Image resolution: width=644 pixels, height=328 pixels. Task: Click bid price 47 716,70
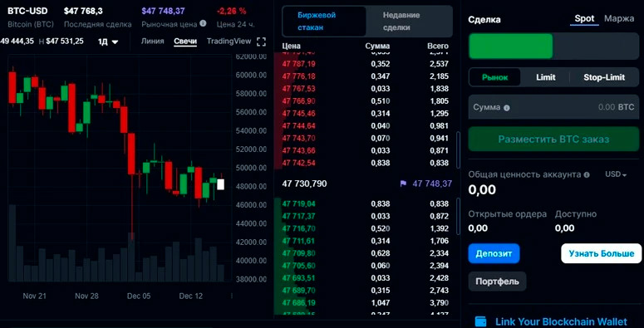click(298, 228)
